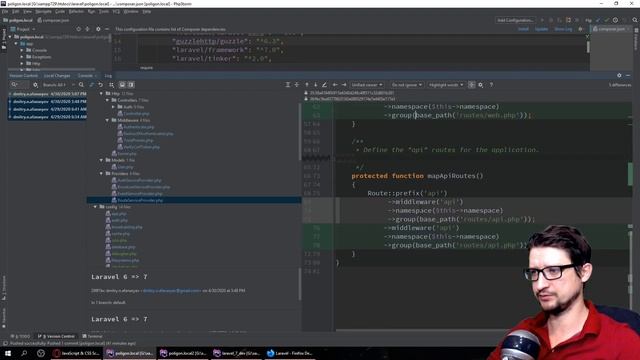Compare previous file left arrow

tap(335, 84)
